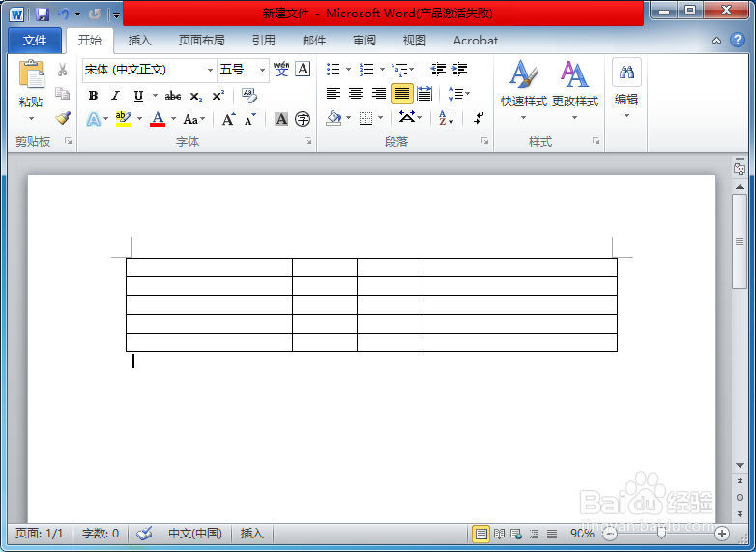Switch to the 插入 Insert tab
756x552 pixels.
[140, 40]
